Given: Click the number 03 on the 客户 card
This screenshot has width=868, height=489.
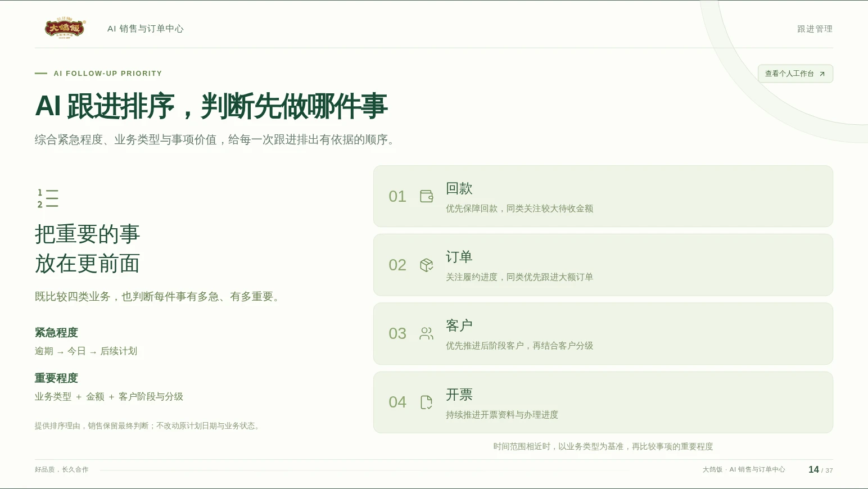Looking at the screenshot, I should [x=397, y=333].
